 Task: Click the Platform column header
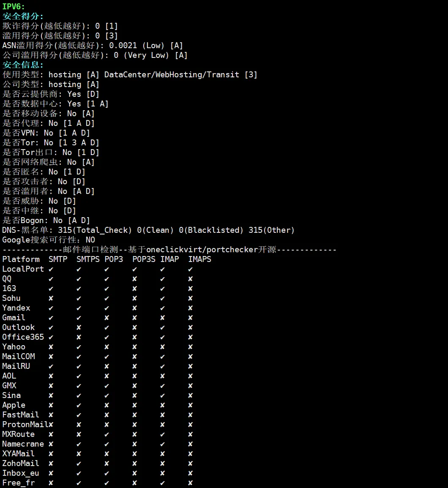pos(21,259)
